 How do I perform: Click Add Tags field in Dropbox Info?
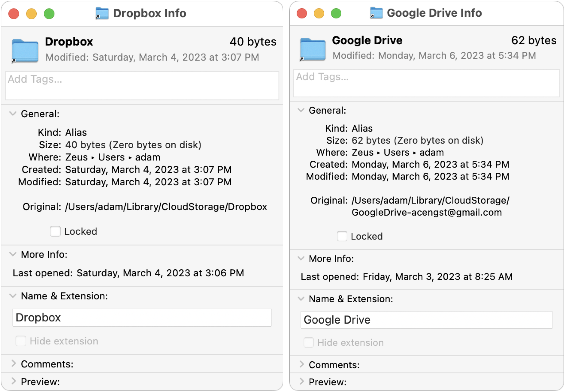coord(142,85)
